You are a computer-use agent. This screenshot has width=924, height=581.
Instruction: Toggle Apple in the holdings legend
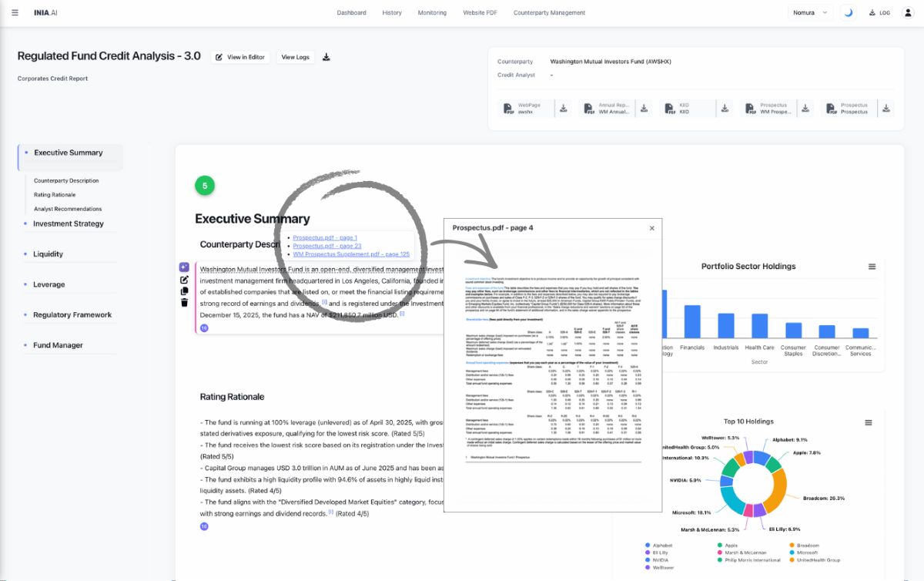pyautogui.click(x=728, y=545)
